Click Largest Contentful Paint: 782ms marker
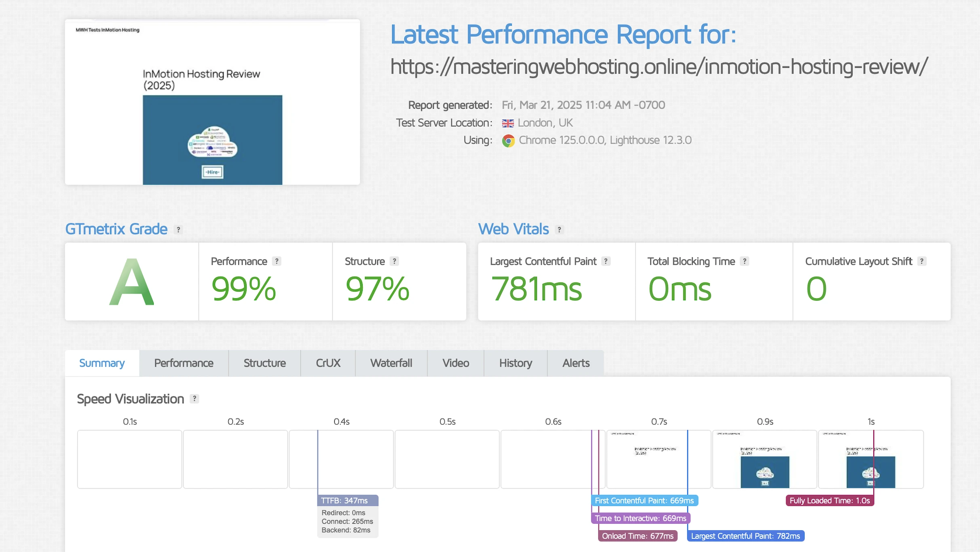 745,536
